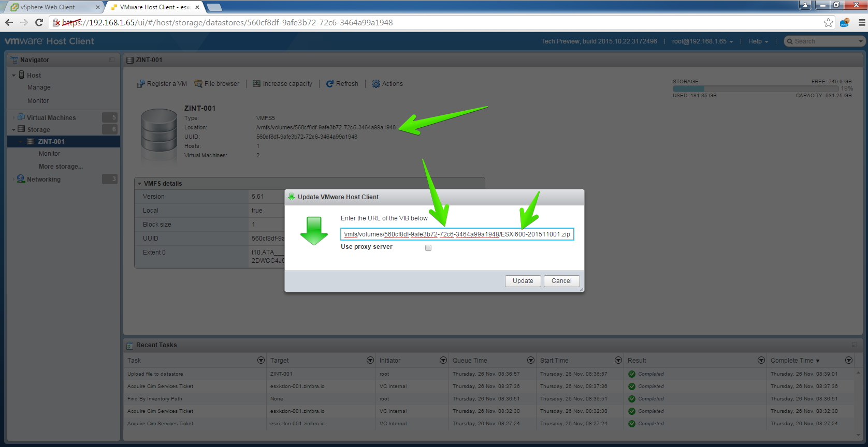The image size is (868, 447).
Task: Click the Find By Inventory Path task
Action: (155, 399)
